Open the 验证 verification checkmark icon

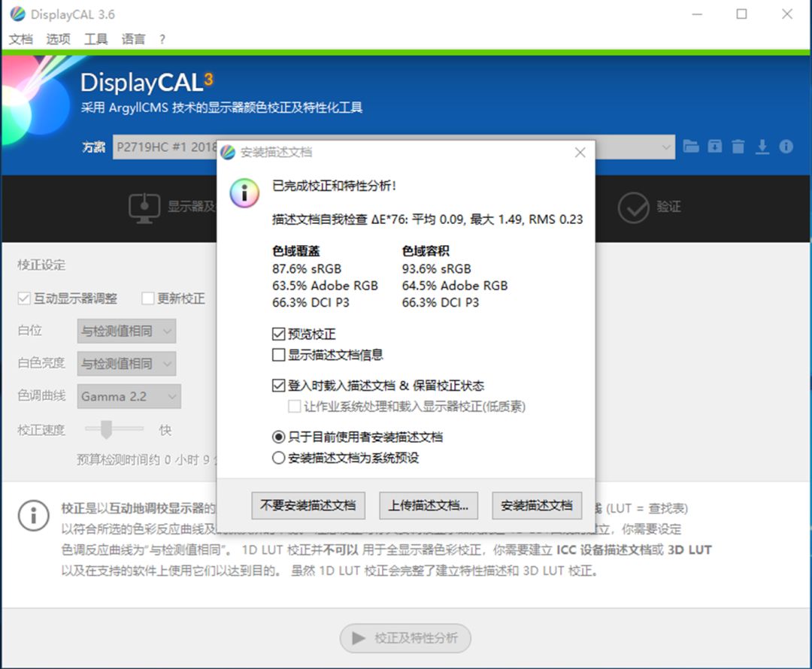pyautogui.click(x=633, y=207)
